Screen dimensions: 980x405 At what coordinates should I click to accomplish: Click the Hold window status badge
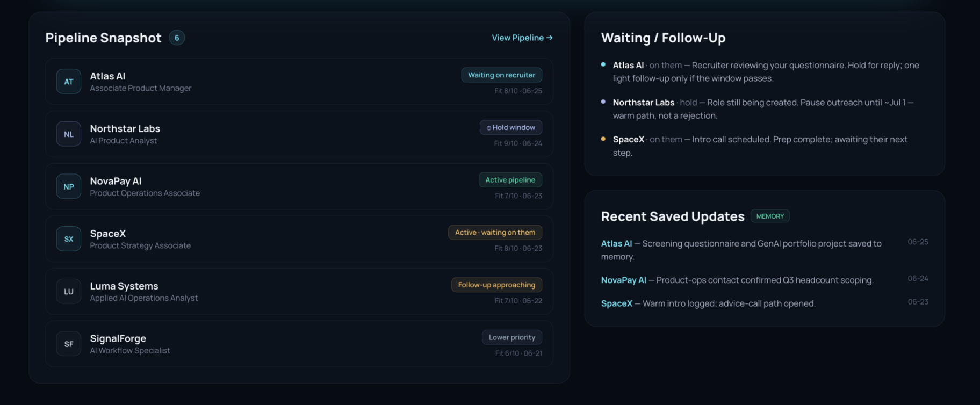tap(511, 127)
